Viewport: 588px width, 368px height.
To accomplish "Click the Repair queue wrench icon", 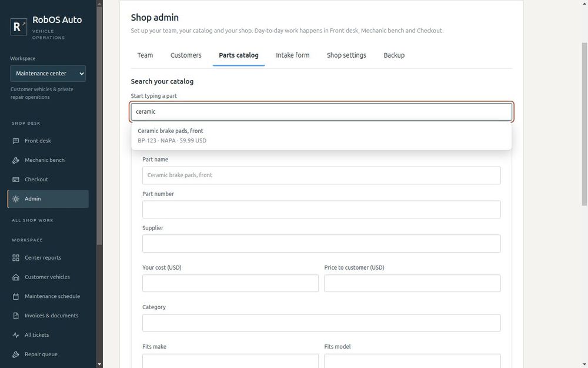I will [x=16, y=354].
